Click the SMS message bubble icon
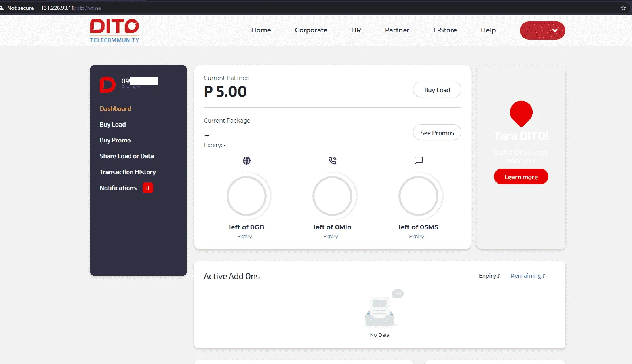This screenshot has height=364, width=632. click(x=419, y=161)
